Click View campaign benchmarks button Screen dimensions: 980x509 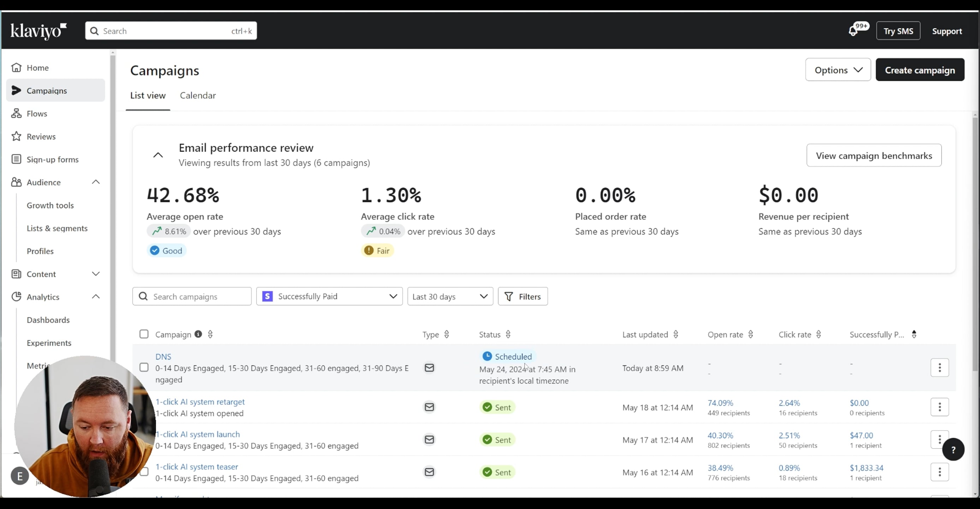(x=874, y=155)
